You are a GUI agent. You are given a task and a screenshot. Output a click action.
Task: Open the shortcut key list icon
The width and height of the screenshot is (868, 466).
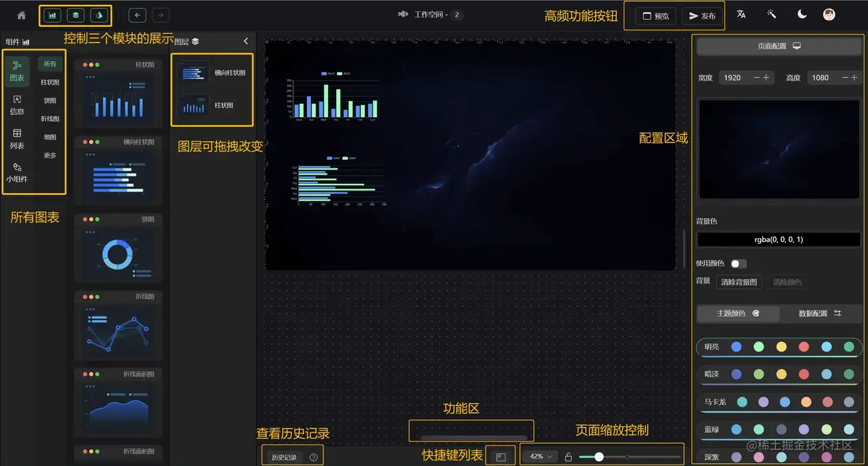pyautogui.click(x=501, y=455)
